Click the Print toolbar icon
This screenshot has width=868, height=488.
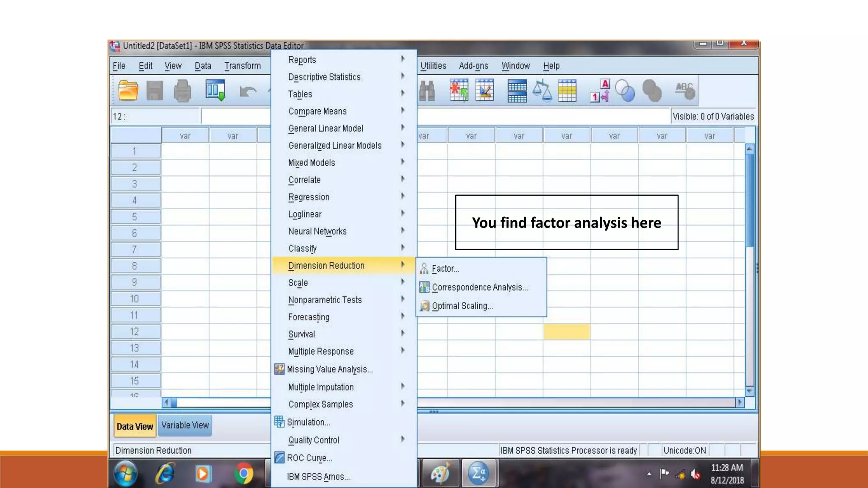182,91
